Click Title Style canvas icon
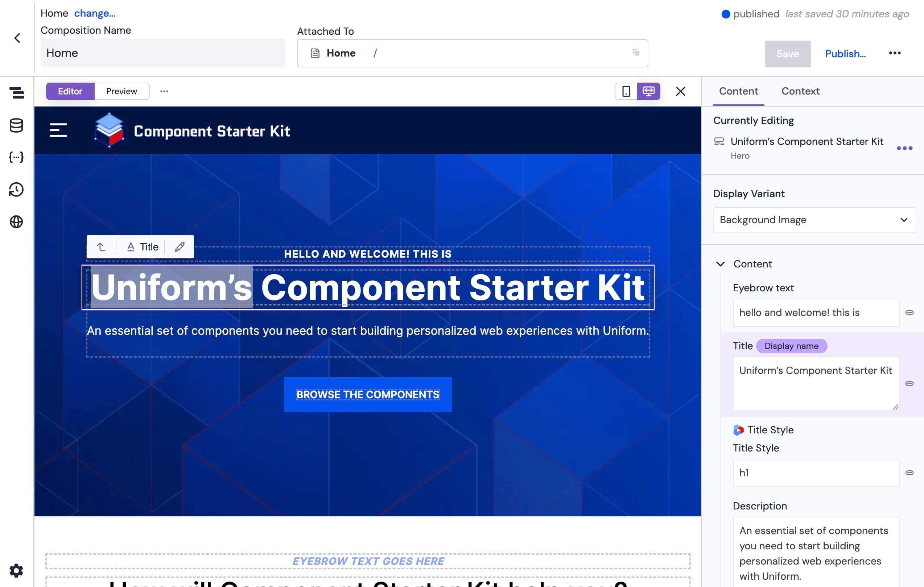Image resolution: width=924 pixels, height=587 pixels. pos(738,430)
